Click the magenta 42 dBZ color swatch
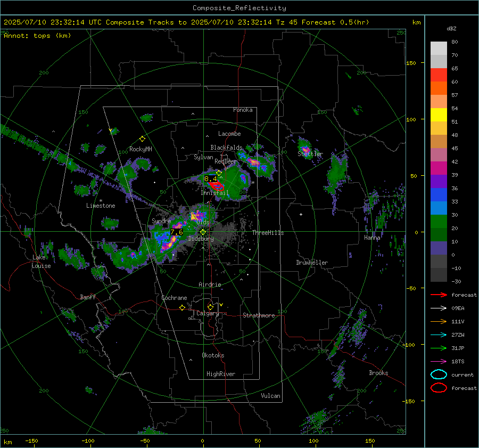The image size is (479, 448). (439, 168)
